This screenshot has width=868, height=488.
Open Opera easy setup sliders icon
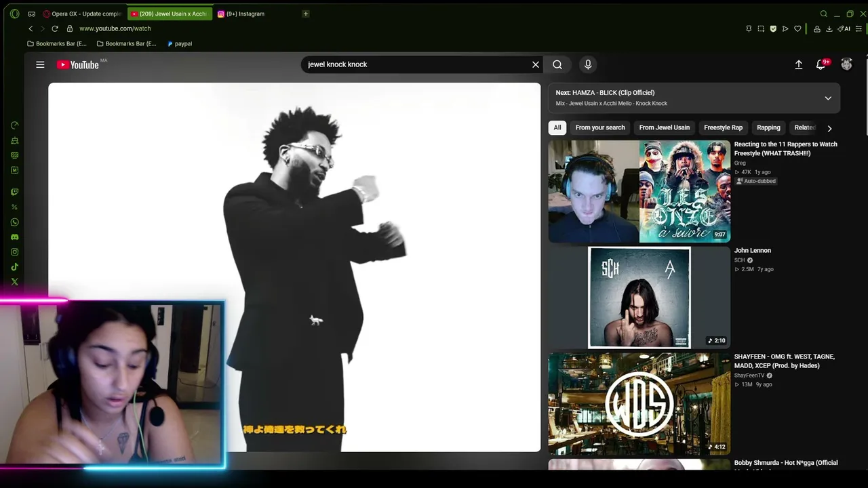pyautogui.click(x=859, y=28)
